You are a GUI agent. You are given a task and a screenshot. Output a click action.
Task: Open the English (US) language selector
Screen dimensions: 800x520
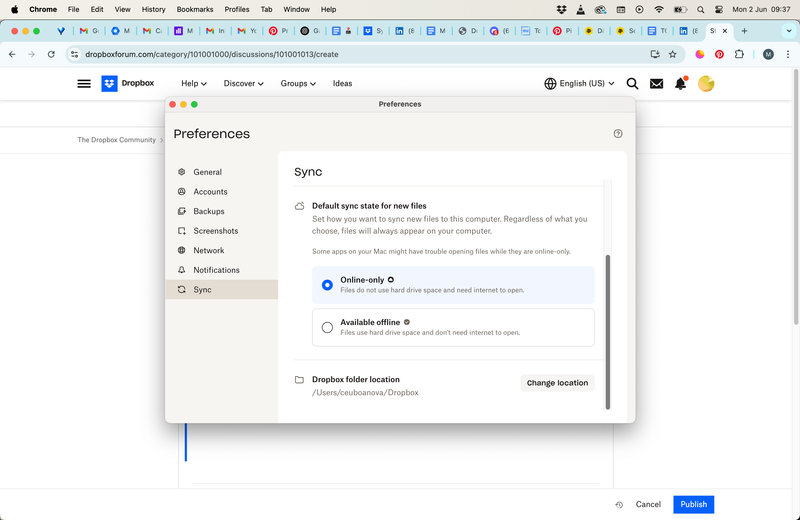click(x=579, y=84)
